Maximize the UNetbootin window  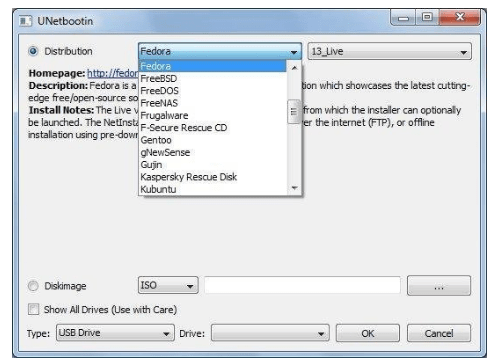pos(427,17)
